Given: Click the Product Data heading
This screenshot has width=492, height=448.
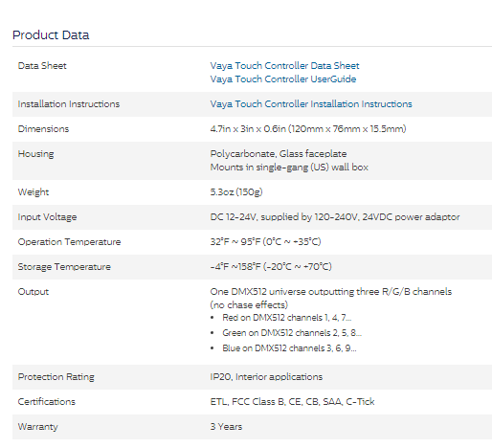Looking at the screenshot, I should [51, 34].
